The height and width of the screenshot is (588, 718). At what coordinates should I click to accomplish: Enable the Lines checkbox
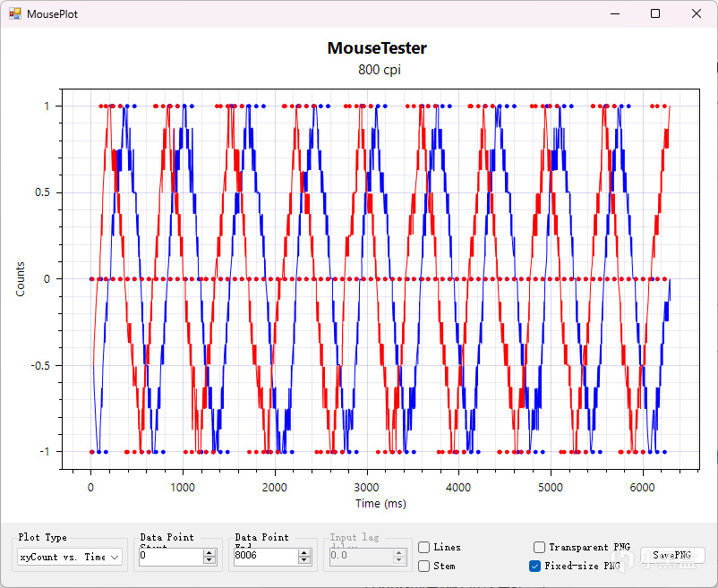424,547
